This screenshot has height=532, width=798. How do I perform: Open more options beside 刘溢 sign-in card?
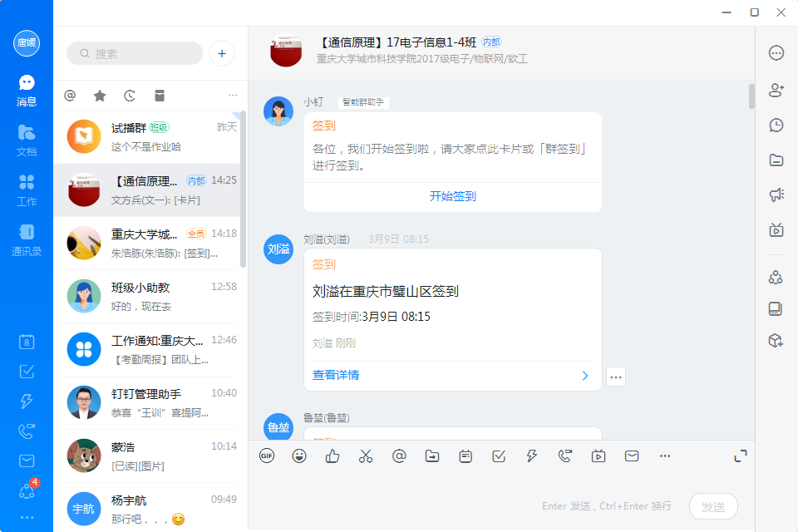pyautogui.click(x=616, y=377)
